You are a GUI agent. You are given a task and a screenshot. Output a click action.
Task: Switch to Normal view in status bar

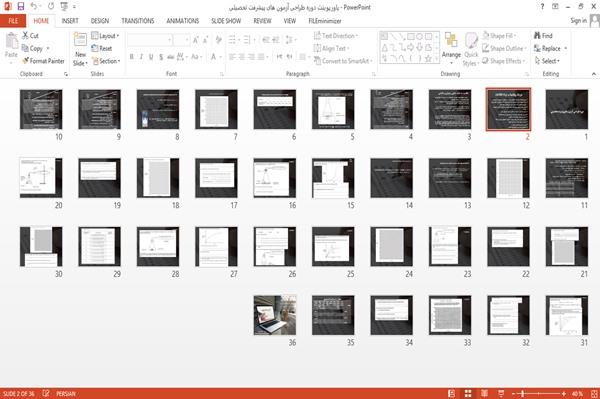[452, 393]
